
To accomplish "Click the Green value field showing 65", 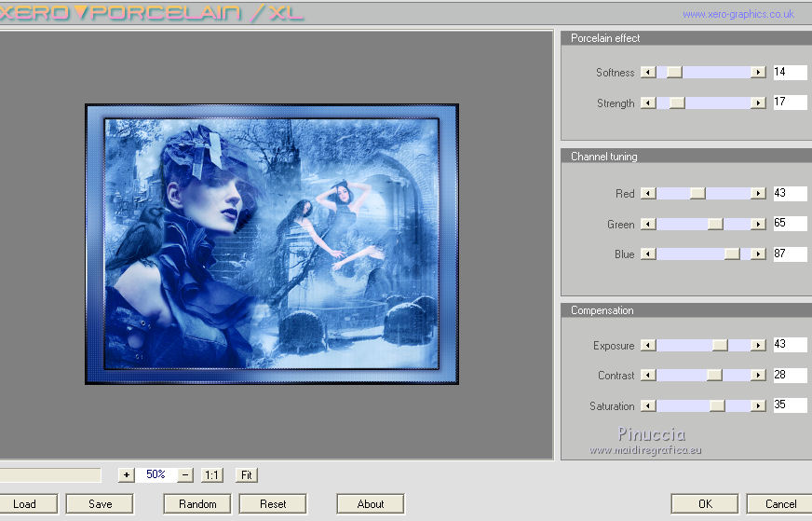I will click(x=791, y=224).
